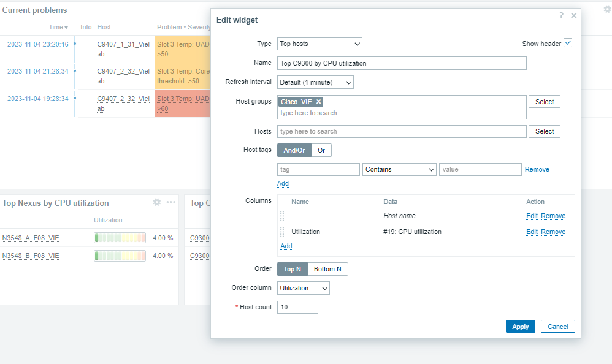Open Top Nexus widget gear settings

(x=157, y=202)
